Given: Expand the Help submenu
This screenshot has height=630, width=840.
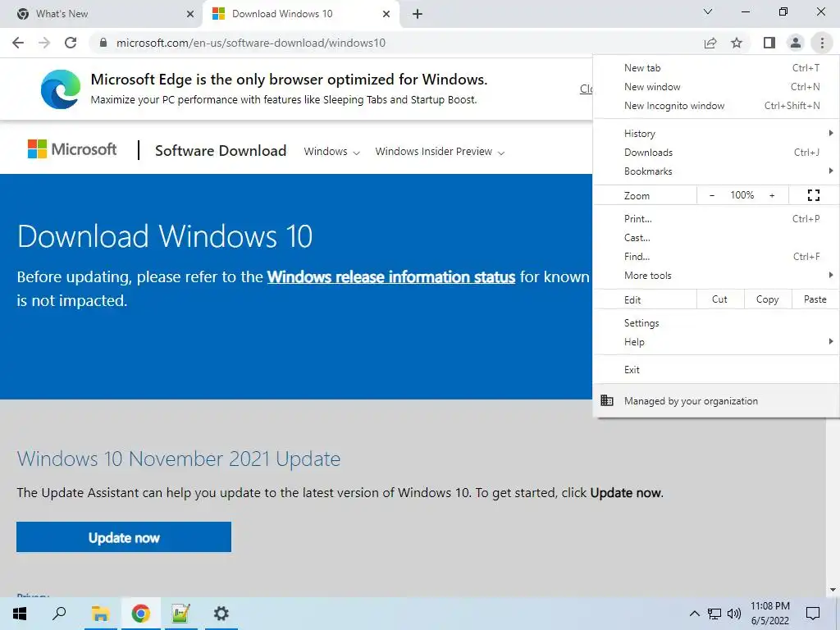Looking at the screenshot, I should point(716,342).
